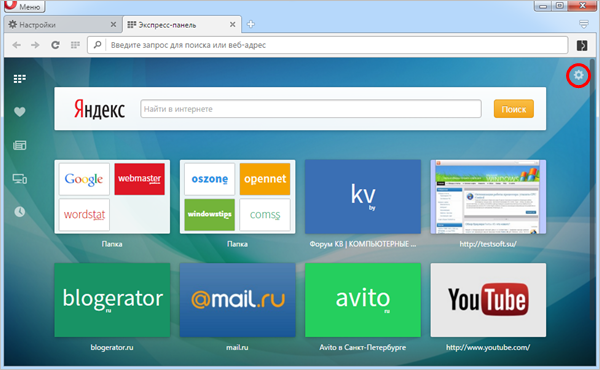Focus the address bar input field
The height and width of the screenshot is (370, 600).
click(328, 45)
